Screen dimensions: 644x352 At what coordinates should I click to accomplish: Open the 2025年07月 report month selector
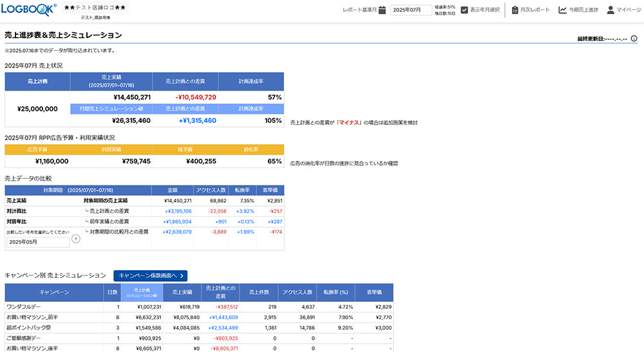click(411, 10)
